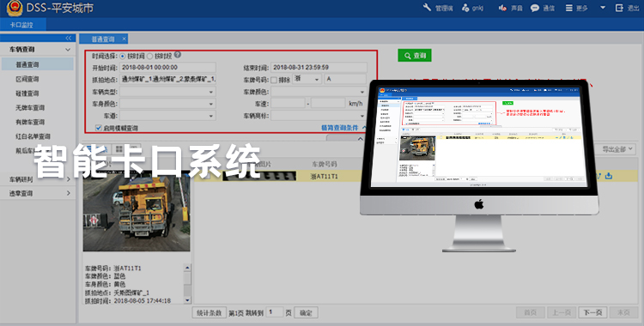Expand the 违章查询 sidebar section
The width and height of the screenshot is (644, 326).
coord(38,193)
